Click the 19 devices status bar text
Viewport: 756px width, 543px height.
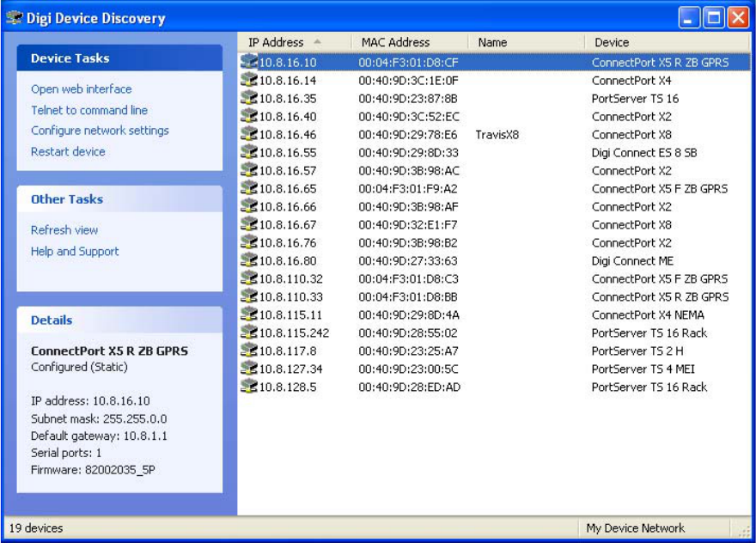pos(36,528)
